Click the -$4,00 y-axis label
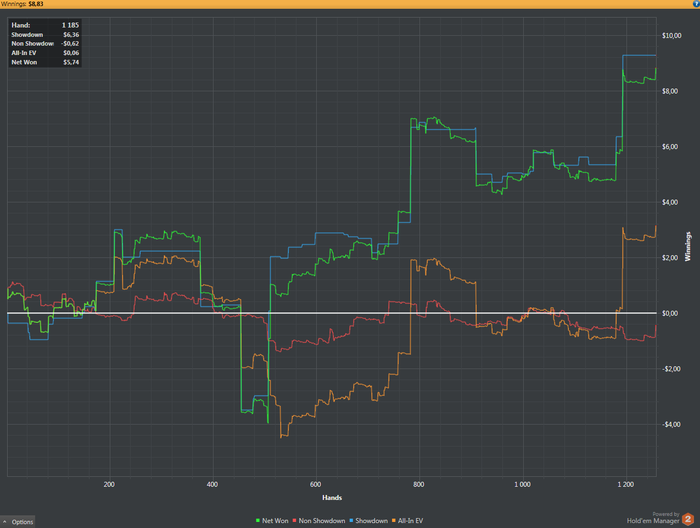This screenshot has width=700, height=528. pos(670,424)
